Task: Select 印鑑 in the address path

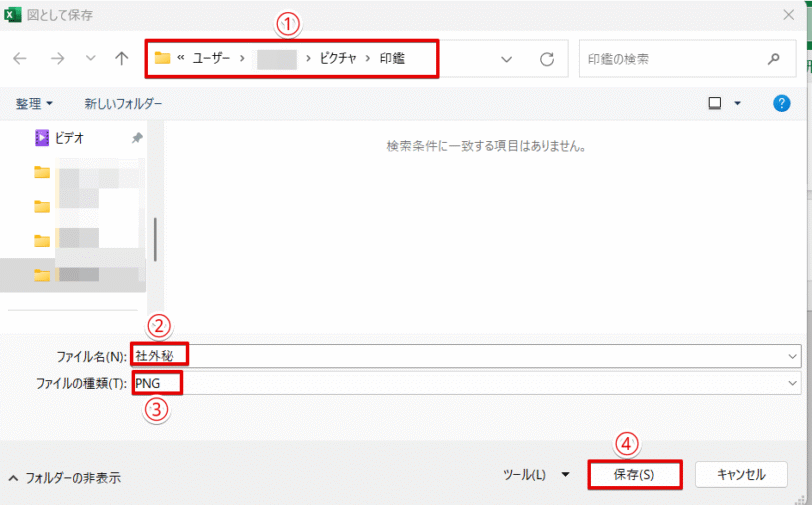Action: [392, 59]
